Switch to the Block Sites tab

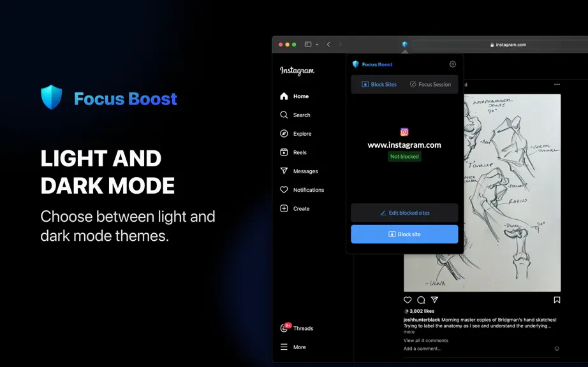(x=379, y=84)
